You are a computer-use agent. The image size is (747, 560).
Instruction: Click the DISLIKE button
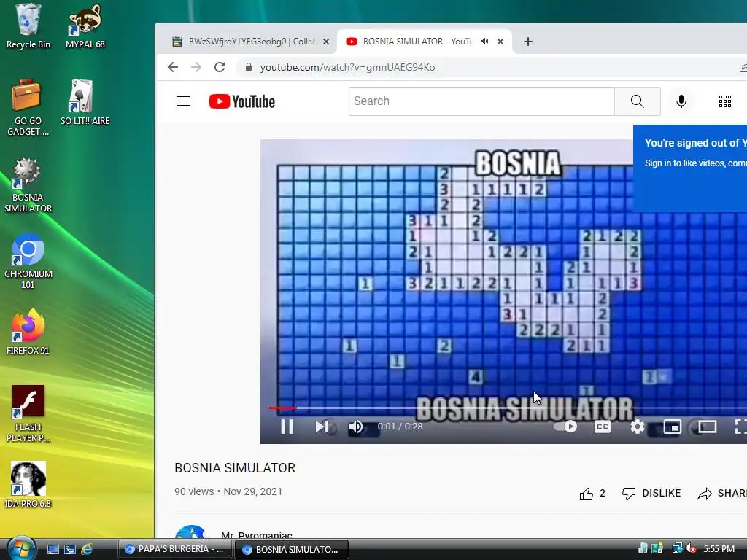651,494
